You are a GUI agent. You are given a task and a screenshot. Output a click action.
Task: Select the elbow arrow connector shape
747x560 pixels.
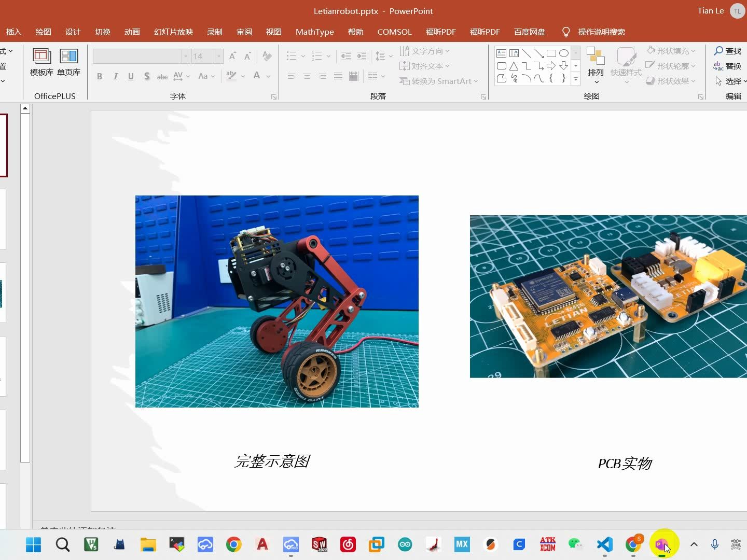click(539, 66)
